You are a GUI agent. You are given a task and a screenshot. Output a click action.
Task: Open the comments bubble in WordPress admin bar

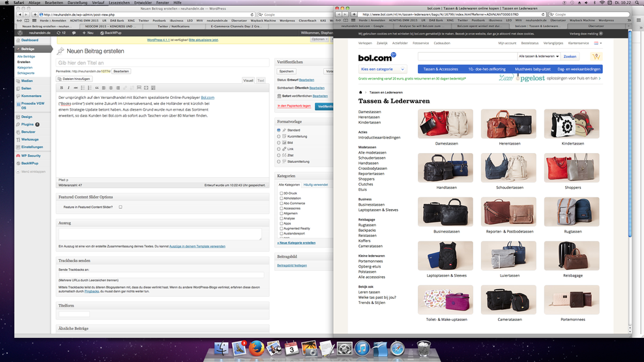pos(74,33)
